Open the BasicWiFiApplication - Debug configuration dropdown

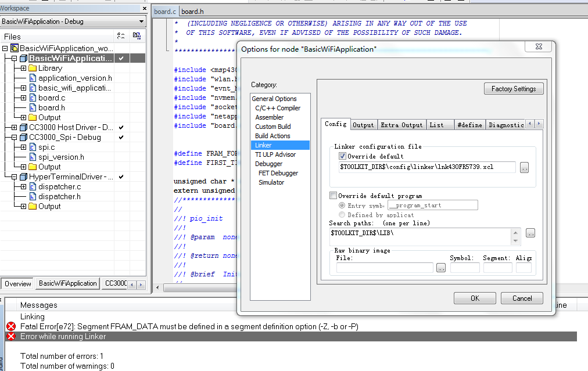tap(141, 21)
